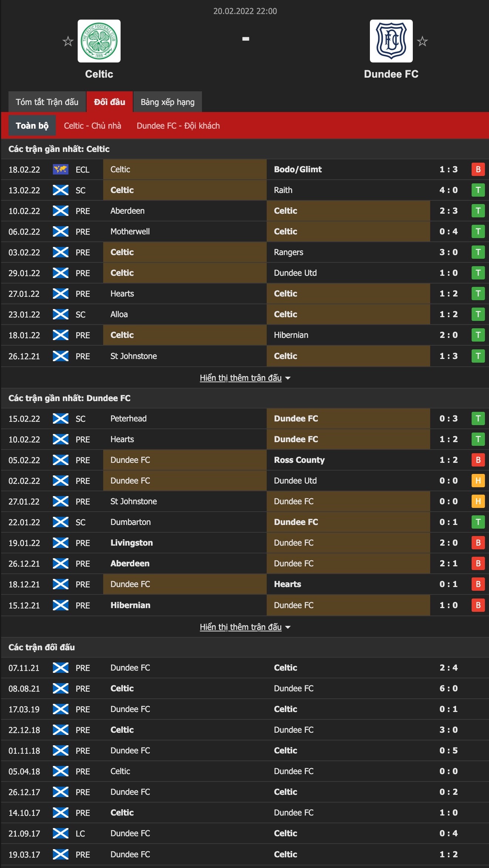Click the green T badge for St Johnstone–Celtic 26.12.21

[478, 356]
